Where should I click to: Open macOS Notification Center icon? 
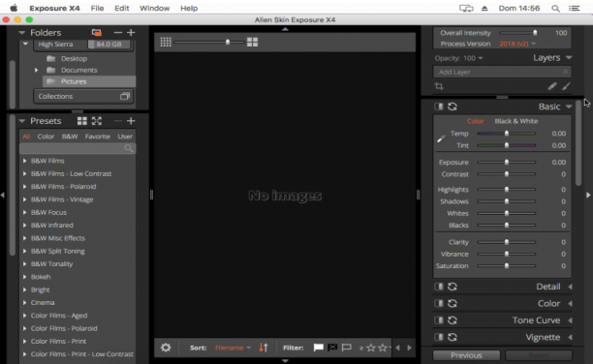coord(574,8)
